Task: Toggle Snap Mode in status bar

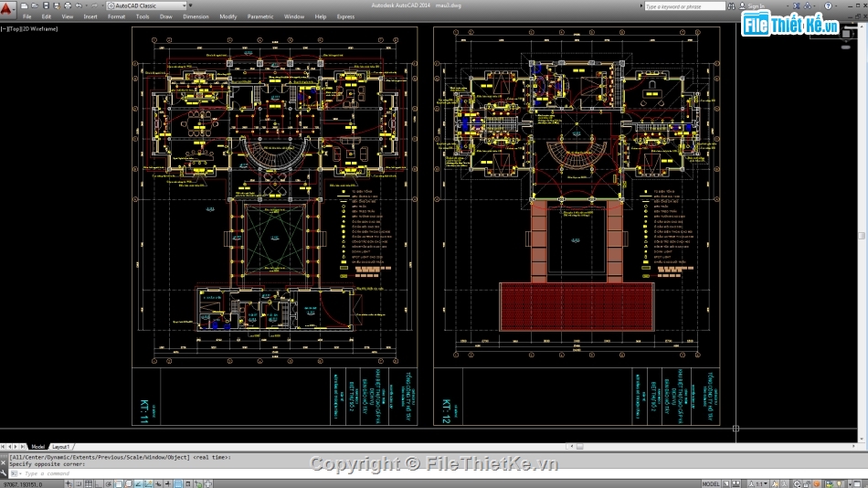Action: [78, 484]
